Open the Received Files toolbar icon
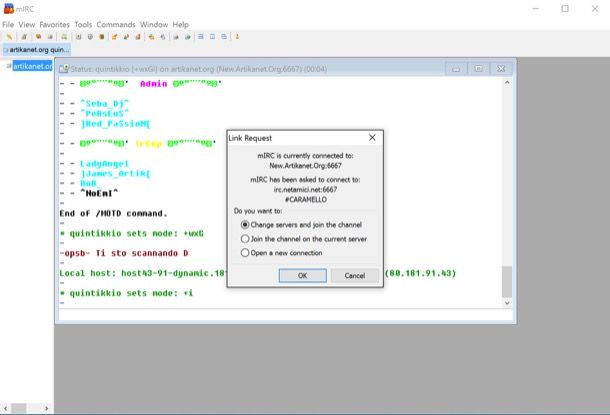 click(x=151, y=37)
